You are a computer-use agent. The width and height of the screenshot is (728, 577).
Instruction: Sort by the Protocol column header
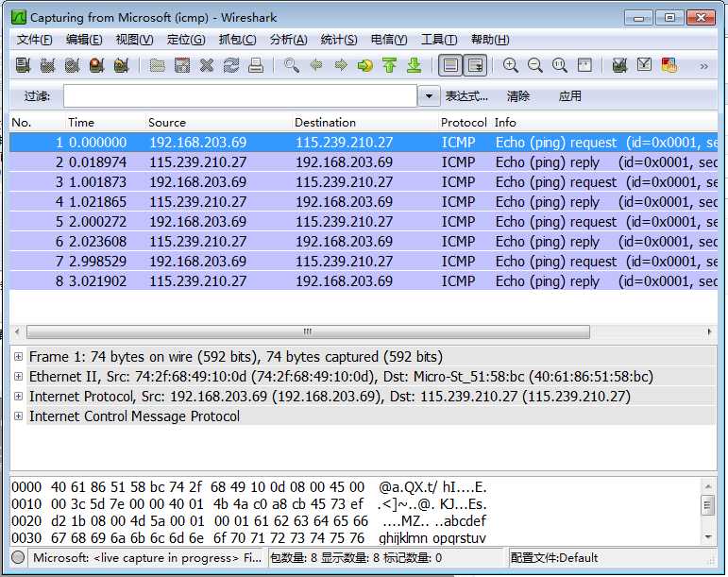tap(464, 122)
